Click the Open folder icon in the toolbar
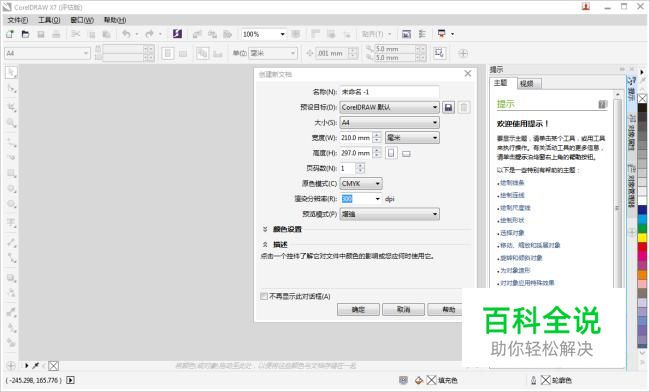This screenshot has width=650, height=392. pos(25,34)
